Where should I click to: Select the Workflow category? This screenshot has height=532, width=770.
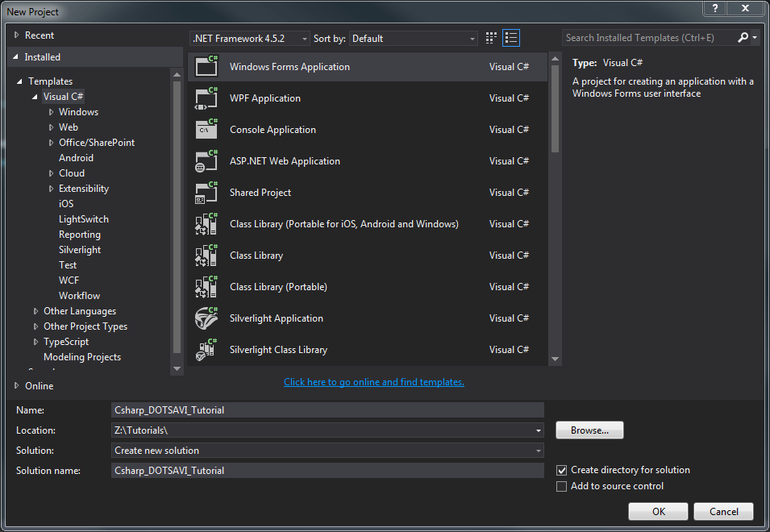pyautogui.click(x=80, y=296)
